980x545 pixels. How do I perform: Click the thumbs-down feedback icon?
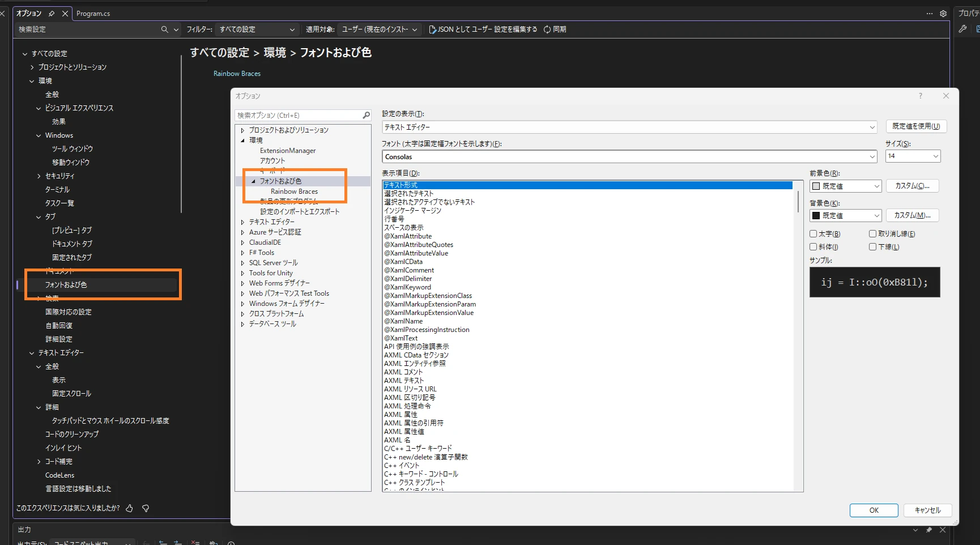click(146, 508)
